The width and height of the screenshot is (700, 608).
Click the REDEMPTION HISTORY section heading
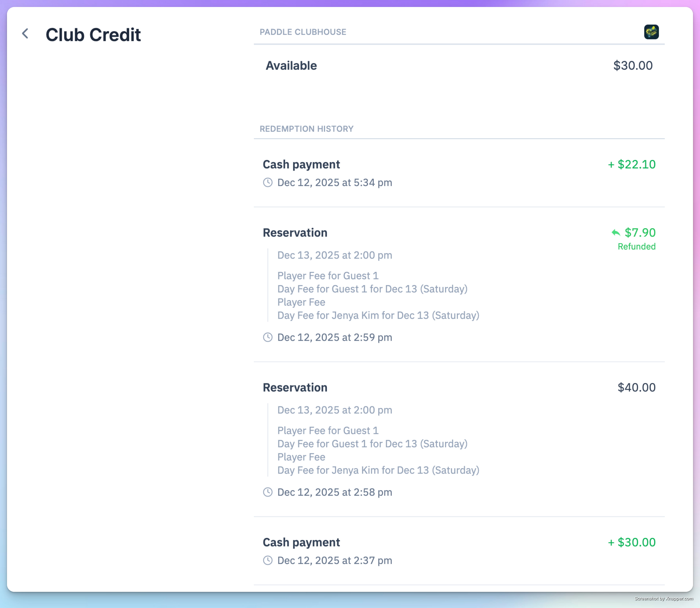pyautogui.click(x=307, y=129)
